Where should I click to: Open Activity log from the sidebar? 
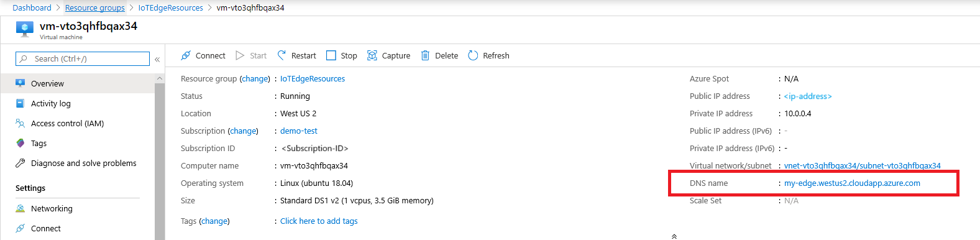51,104
